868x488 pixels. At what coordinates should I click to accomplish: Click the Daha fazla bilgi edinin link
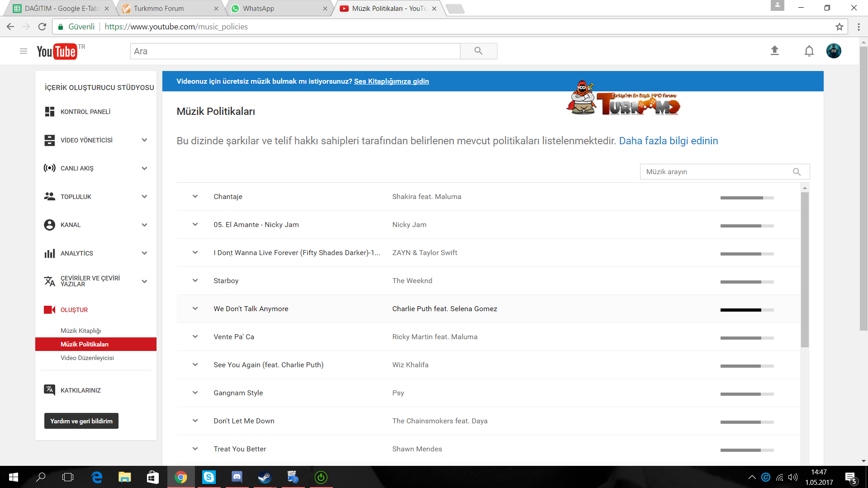pos(669,141)
